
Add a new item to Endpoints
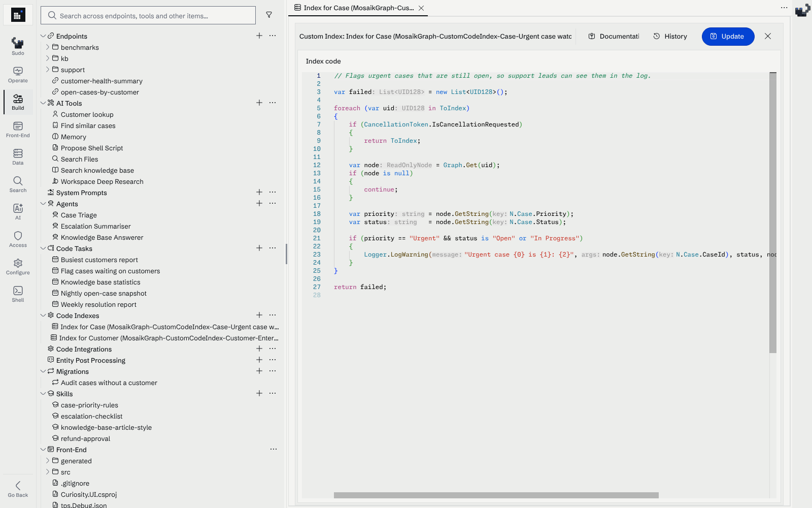click(x=259, y=36)
